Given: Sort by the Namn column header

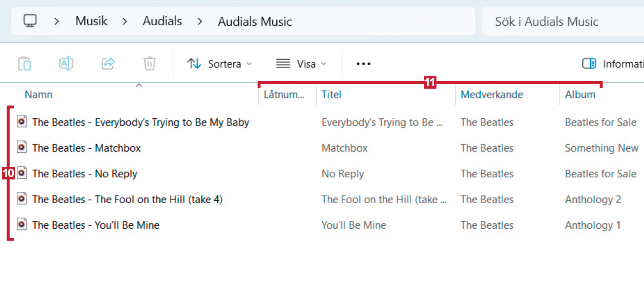Looking at the screenshot, I should 39,94.
